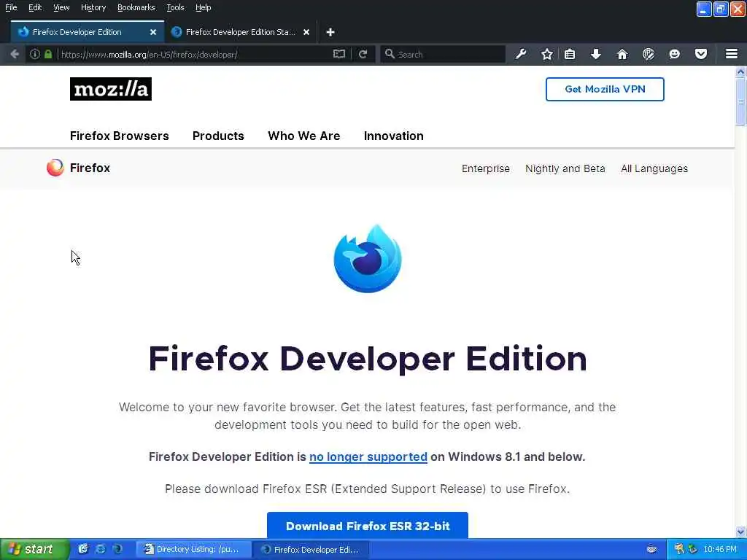
Task: Open developer tools wrench icon
Action: click(521, 54)
